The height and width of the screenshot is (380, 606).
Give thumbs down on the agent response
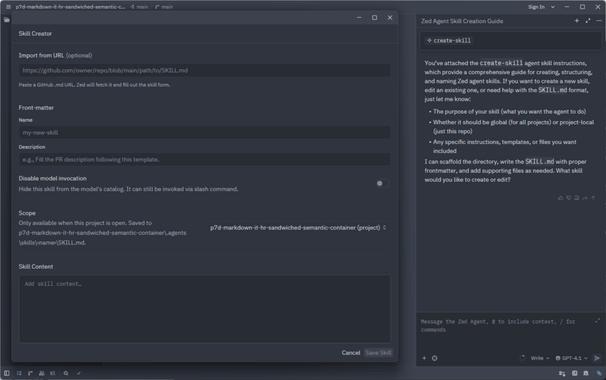coord(569,198)
